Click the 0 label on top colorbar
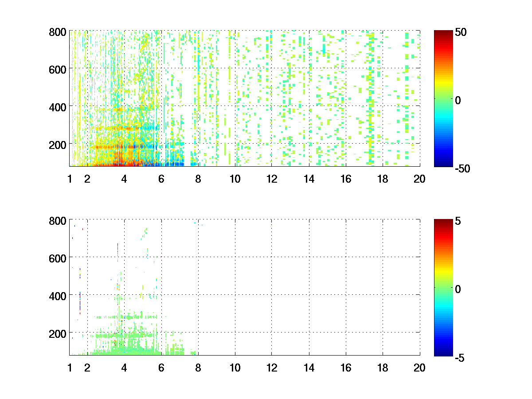The width and height of the screenshot is (532, 399). pos(458,100)
